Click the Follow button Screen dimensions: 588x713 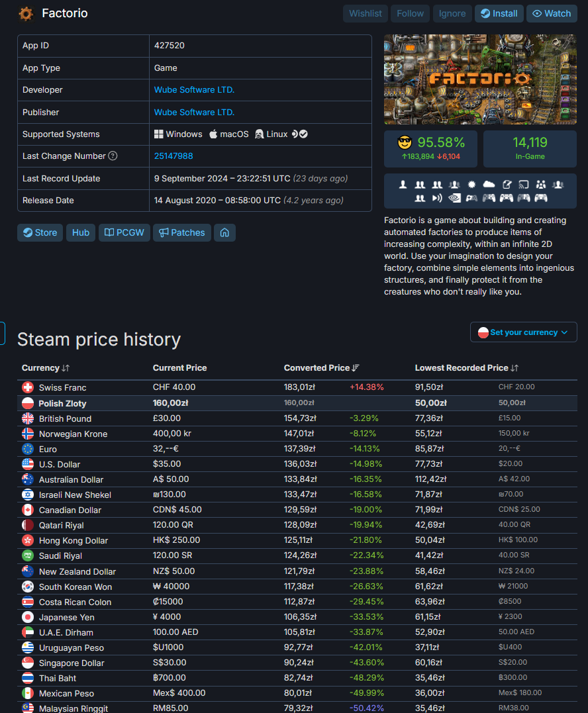410,14
